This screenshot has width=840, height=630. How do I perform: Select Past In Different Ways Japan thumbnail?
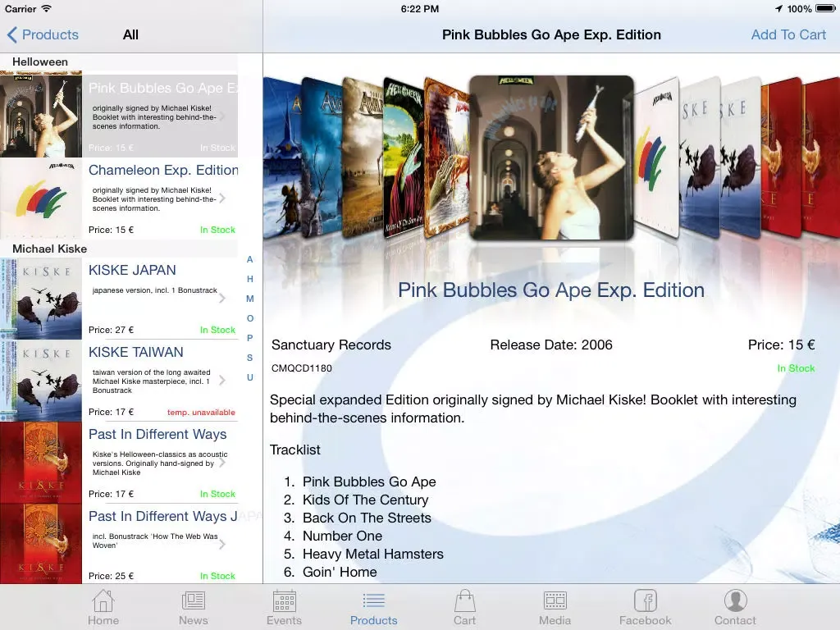[x=41, y=544]
